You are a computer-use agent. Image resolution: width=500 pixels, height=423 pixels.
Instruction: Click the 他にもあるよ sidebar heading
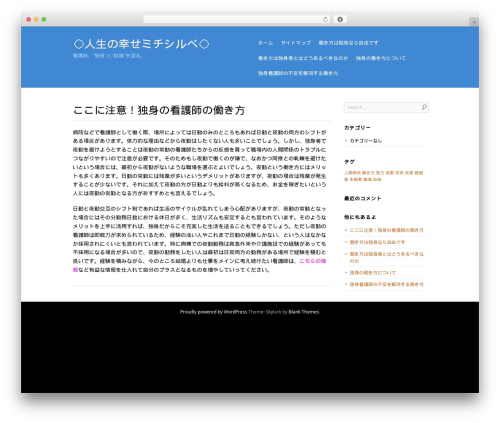[x=360, y=217]
